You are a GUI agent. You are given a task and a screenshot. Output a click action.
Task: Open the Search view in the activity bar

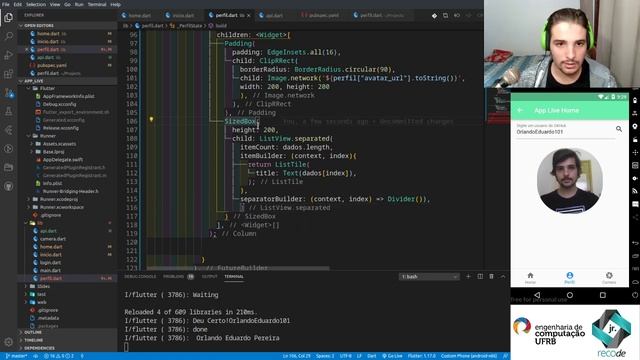pos(9,36)
